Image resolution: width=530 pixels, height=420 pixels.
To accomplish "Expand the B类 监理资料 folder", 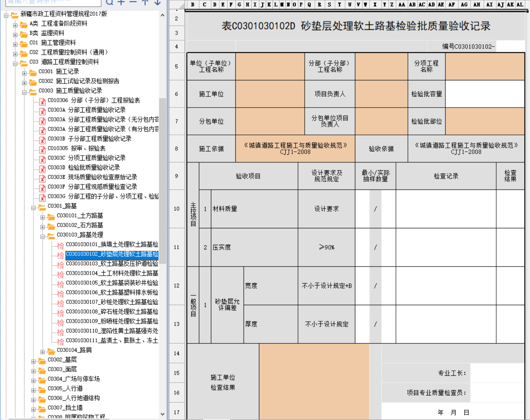I will [x=15, y=35].
